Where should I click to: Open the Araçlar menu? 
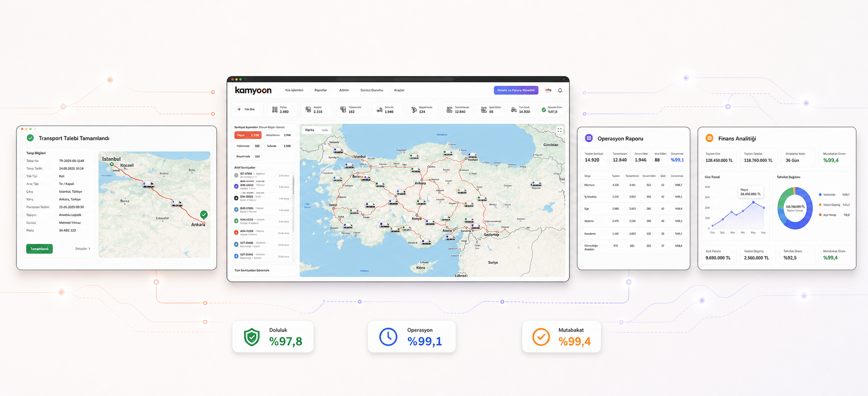click(399, 90)
